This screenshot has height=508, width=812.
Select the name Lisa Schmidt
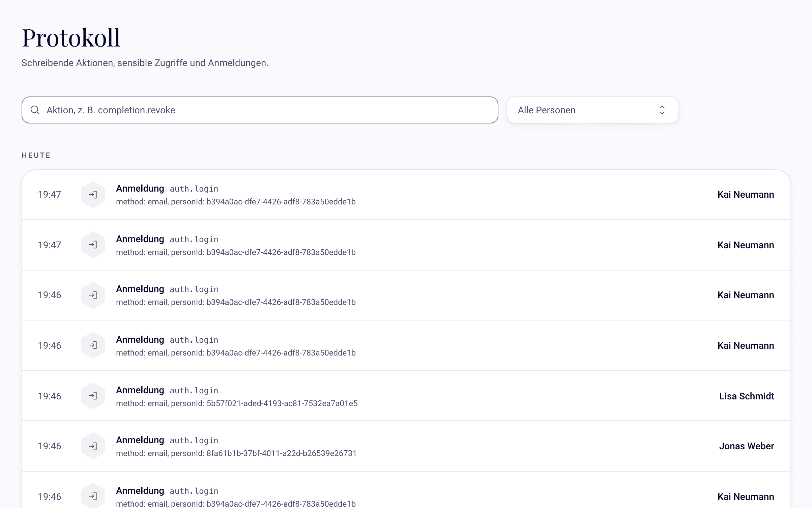[x=747, y=396]
